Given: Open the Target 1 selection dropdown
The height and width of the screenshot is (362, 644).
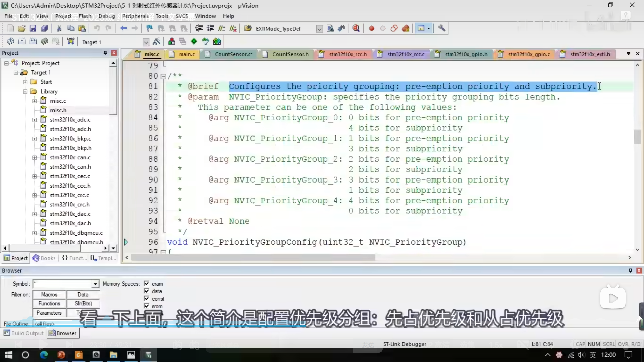Looking at the screenshot, I should 146,42.
